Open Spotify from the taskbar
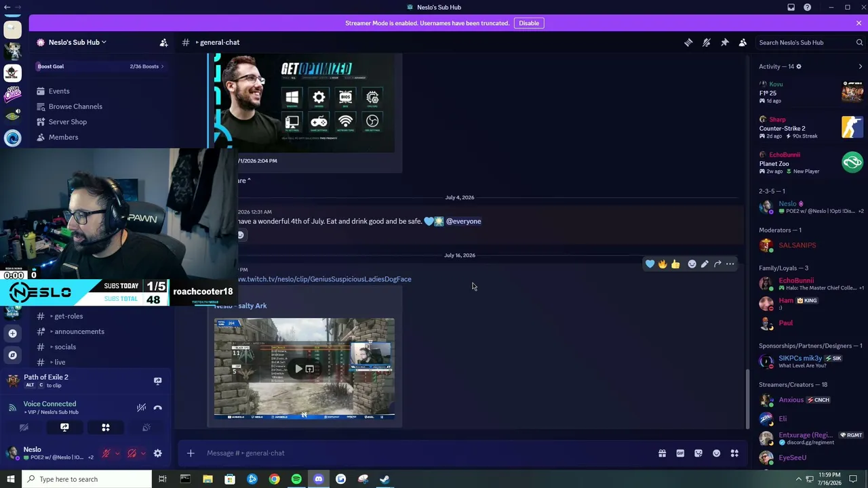The width and height of the screenshot is (868, 488). [296, 479]
